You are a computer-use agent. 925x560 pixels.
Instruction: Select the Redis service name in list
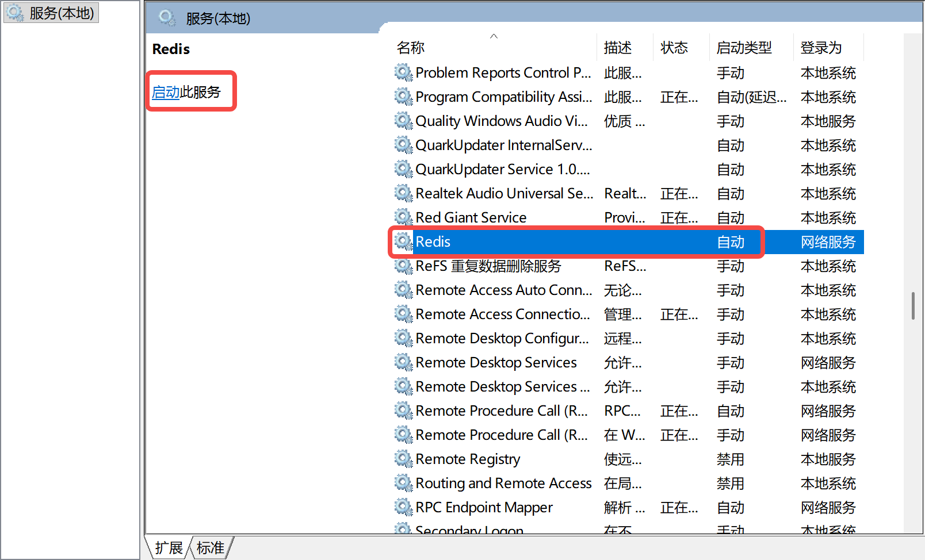[433, 242]
